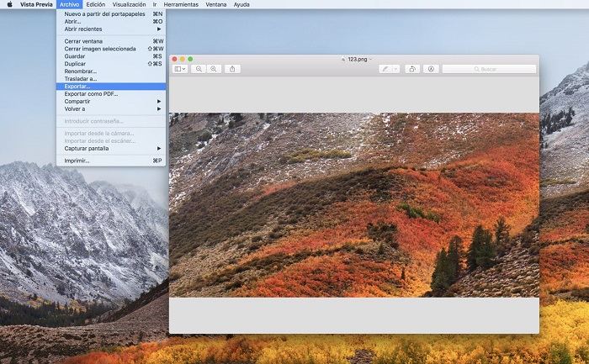Show the markup toolbar with the circled-A icon
The height and width of the screenshot is (364, 589).
click(432, 69)
